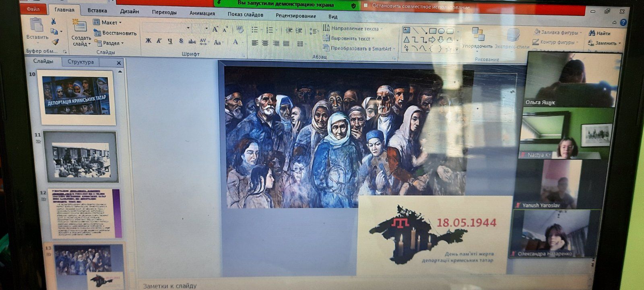Screen dimensions: 644x290
Task: Select the Format Painter brush icon
Action: click(55, 42)
